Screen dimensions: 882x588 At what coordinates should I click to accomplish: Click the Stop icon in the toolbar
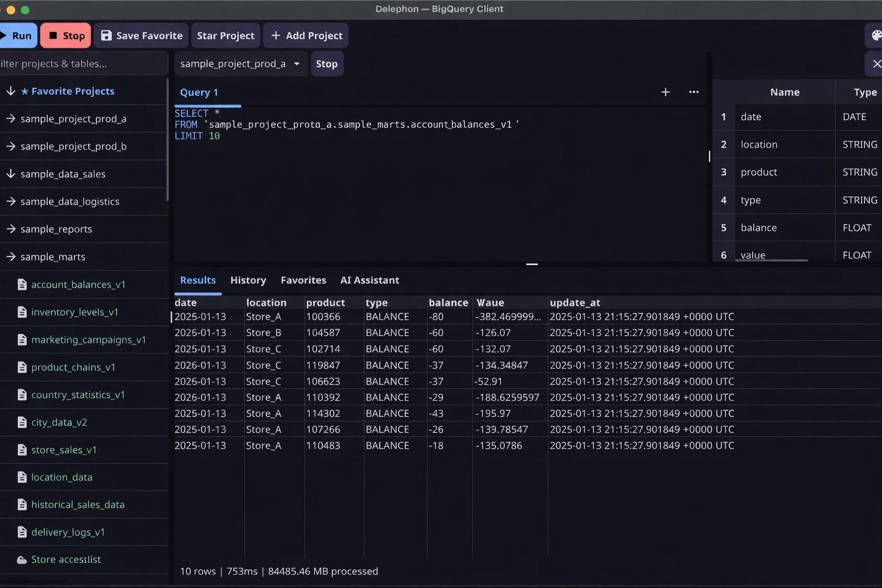tap(65, 35)
